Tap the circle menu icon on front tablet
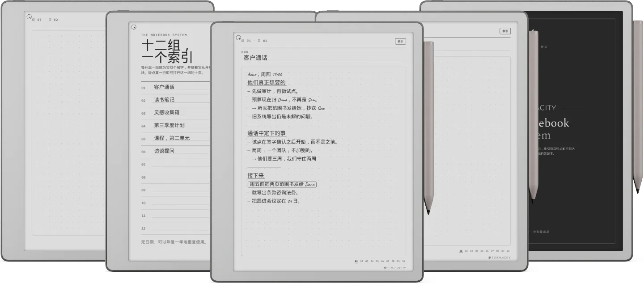This screenshot has height=283, width=644. tap(238, 38)
